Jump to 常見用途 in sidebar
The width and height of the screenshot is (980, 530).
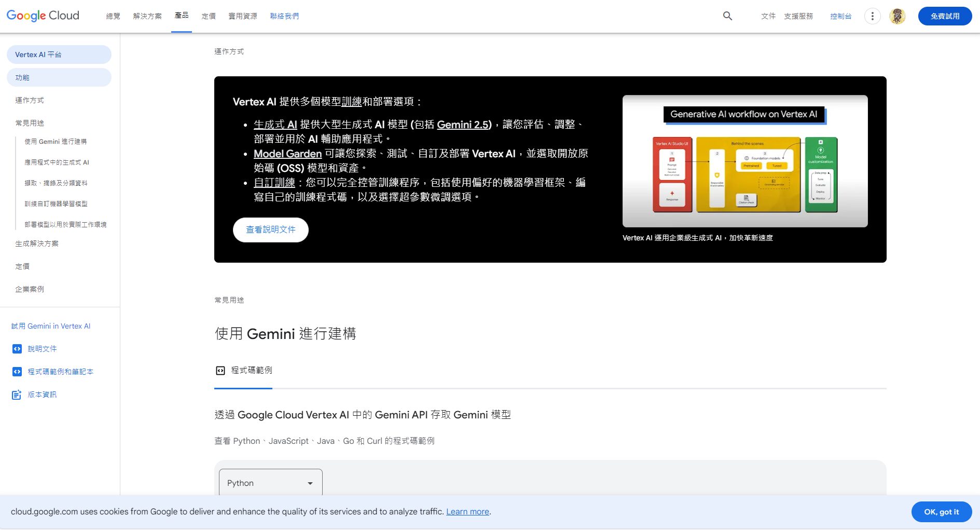(30, 123)
